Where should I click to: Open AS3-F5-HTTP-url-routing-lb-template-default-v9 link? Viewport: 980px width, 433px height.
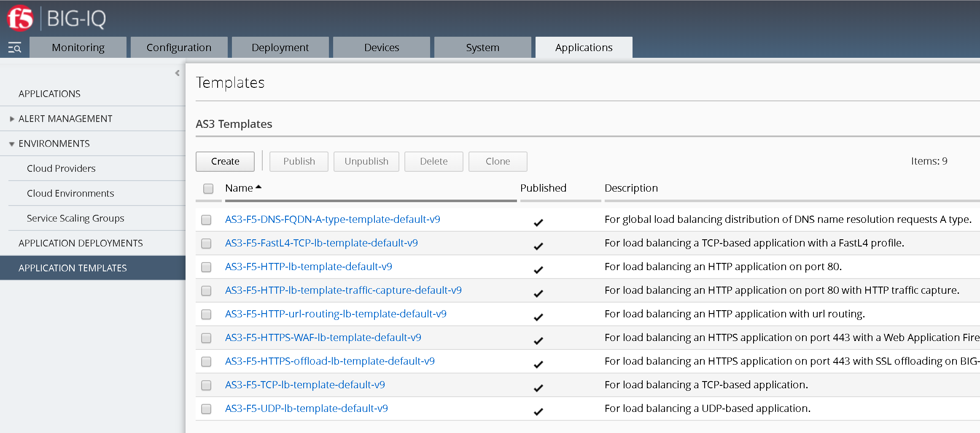pos(336,314)
